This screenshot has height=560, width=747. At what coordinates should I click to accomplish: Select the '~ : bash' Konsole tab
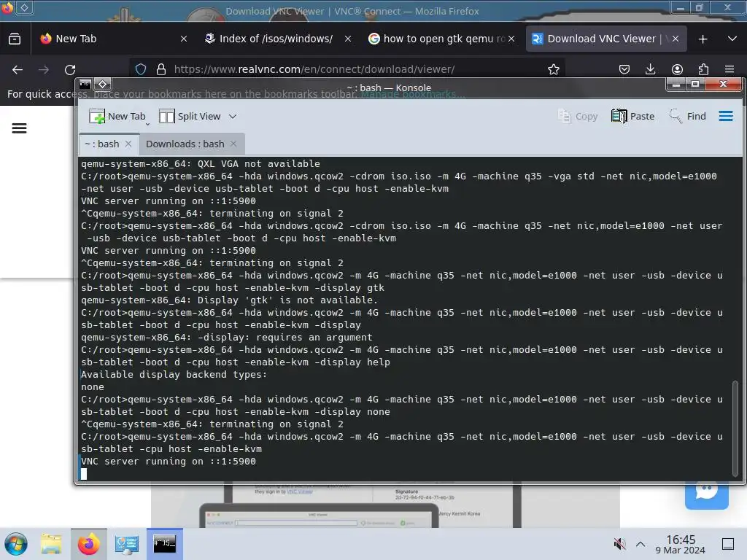[x=109, y=144]
